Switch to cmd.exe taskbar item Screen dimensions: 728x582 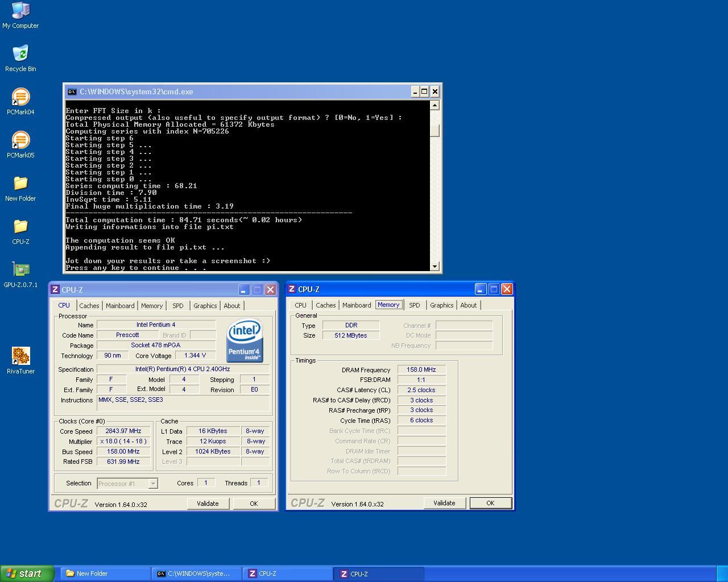tap(196, 573)
